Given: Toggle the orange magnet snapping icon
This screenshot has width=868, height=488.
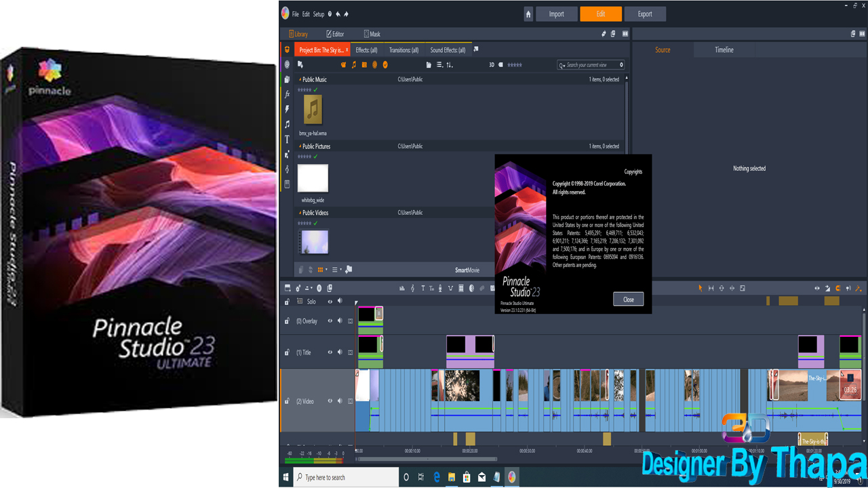Looking at the screenshot, I should coord(838,289).
